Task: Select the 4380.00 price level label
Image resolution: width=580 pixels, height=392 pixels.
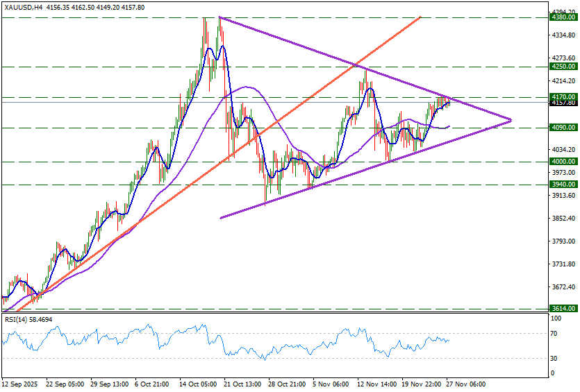Action: [x=563, y=17]
